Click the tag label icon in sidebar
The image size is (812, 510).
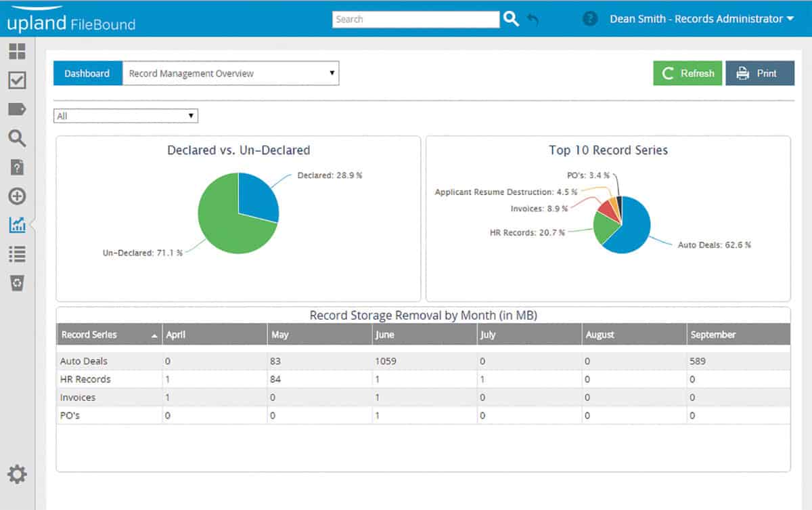(17, 110)
